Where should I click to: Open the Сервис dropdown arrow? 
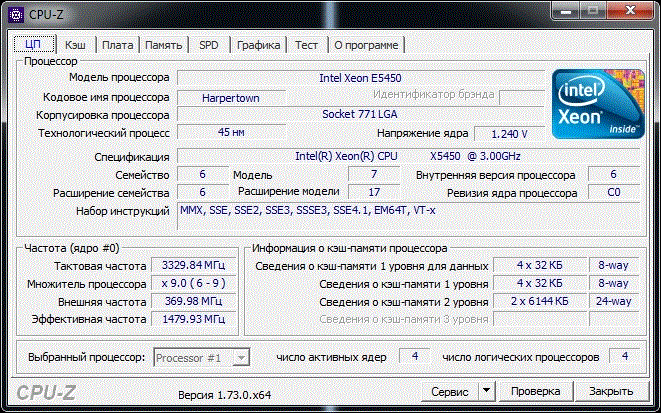pos(486,390)
